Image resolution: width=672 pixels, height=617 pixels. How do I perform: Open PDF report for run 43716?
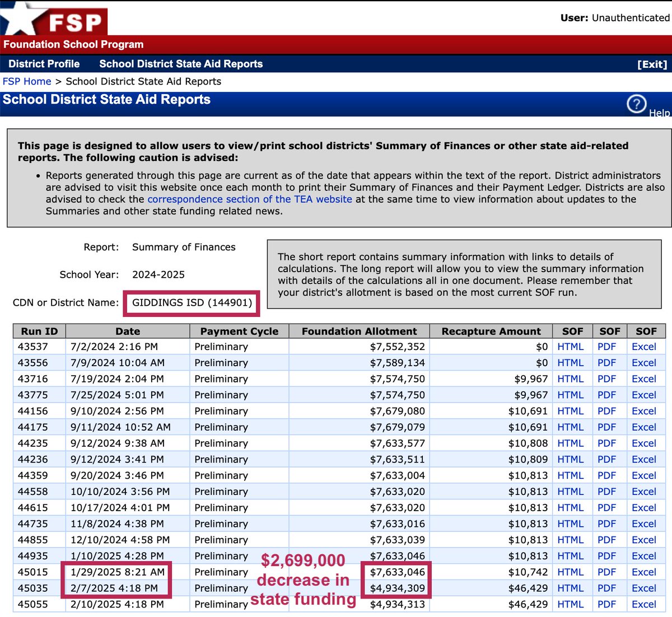(x=606, y=379)
